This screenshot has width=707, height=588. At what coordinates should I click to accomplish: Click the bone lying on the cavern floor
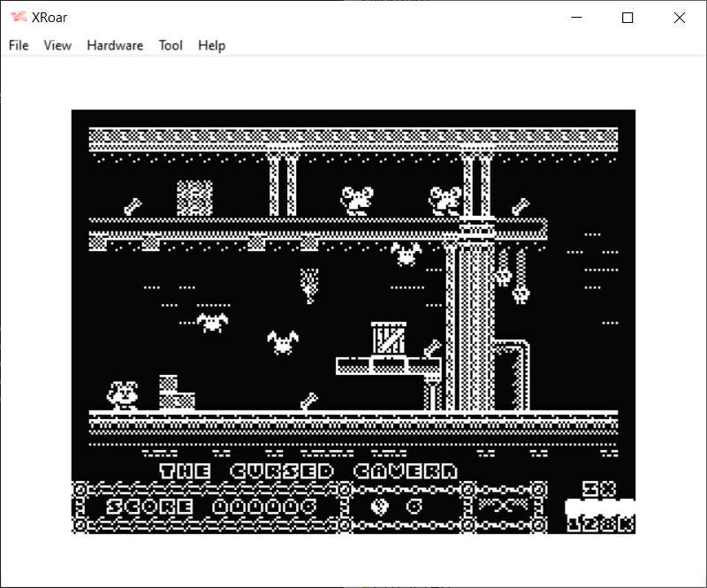(x=308, y=401)
